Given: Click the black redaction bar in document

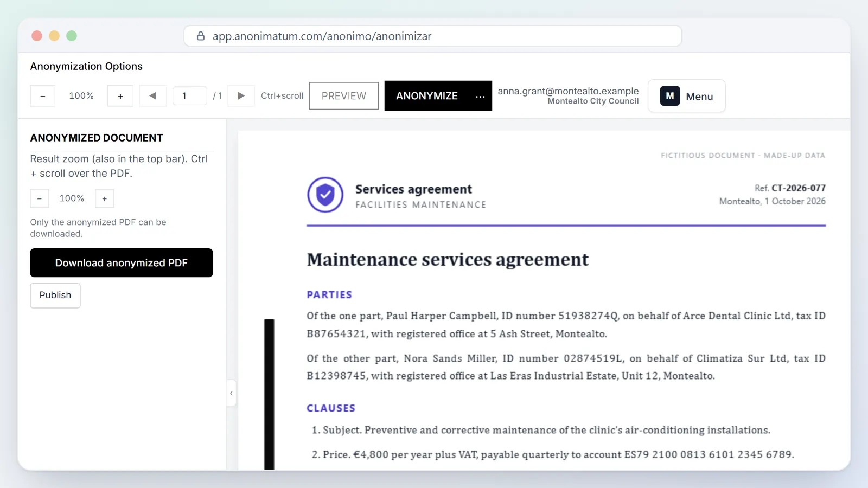Looking at the screenshot, I should (x=269, y=394).
